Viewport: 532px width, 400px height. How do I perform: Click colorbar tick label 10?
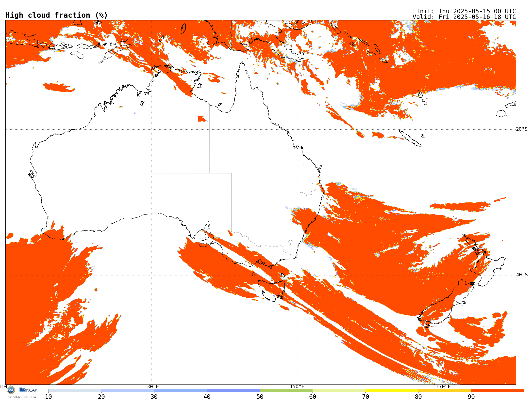pyautogui.click(x=49, y=397)
